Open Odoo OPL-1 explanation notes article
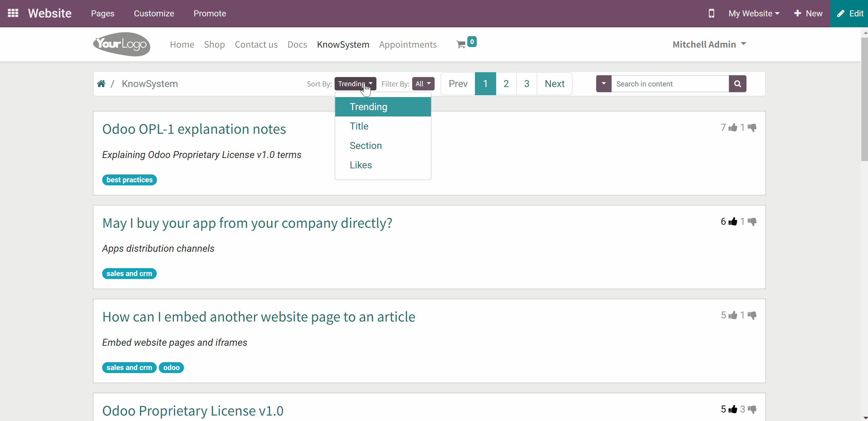 tap(194, 129)
